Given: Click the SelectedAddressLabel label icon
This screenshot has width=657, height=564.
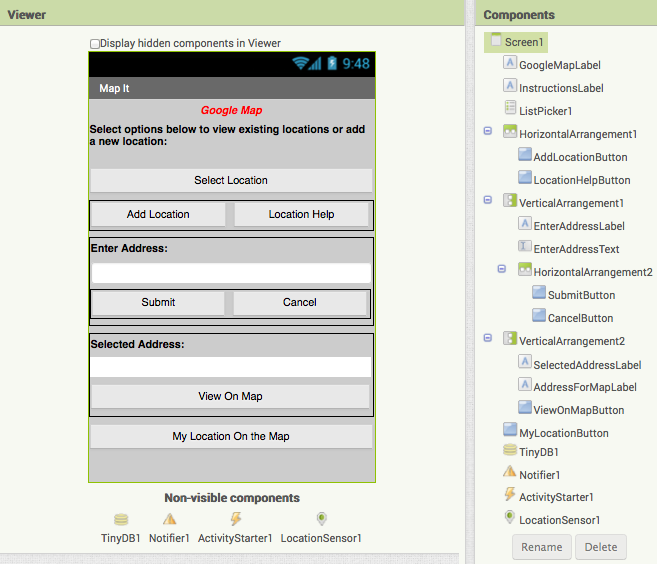Looking at the screenshot, I should tap(525, 362).
